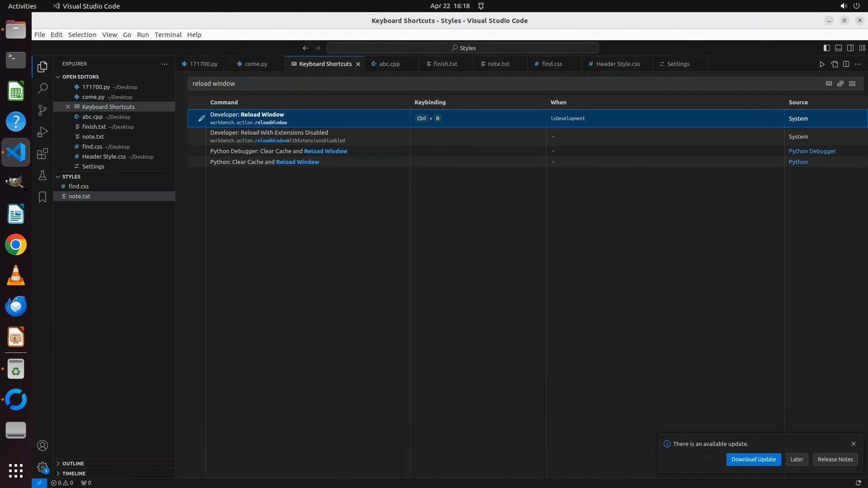Open the Manage gear icon
Viewport: 868px width, 488px height.
(42, 467)
